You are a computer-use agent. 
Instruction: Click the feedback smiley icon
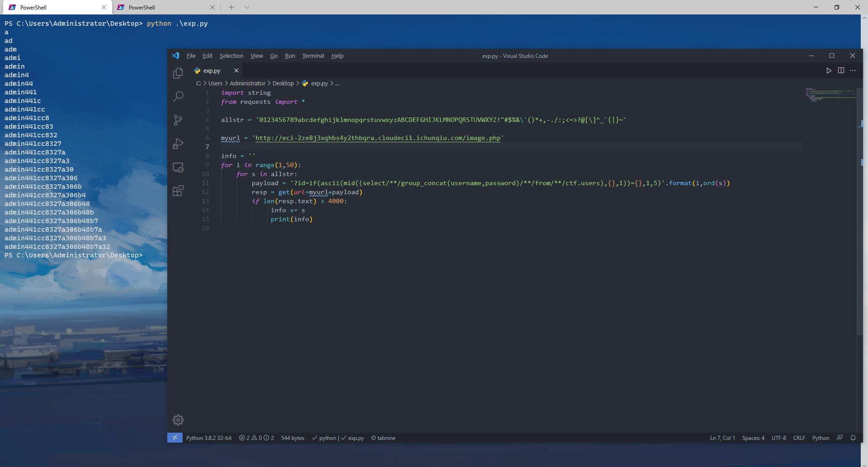click(840, 438)
